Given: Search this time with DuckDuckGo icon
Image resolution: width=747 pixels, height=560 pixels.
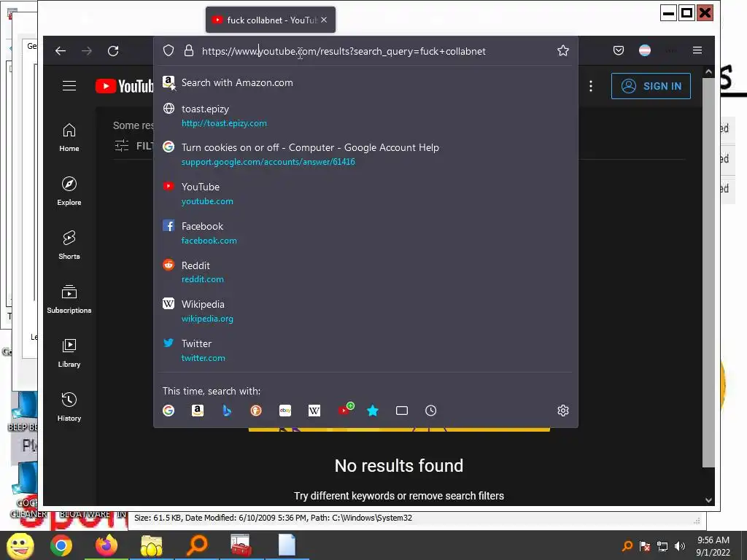Looking at the screenshot, I should pyautogui.click(x=256, y=411).
